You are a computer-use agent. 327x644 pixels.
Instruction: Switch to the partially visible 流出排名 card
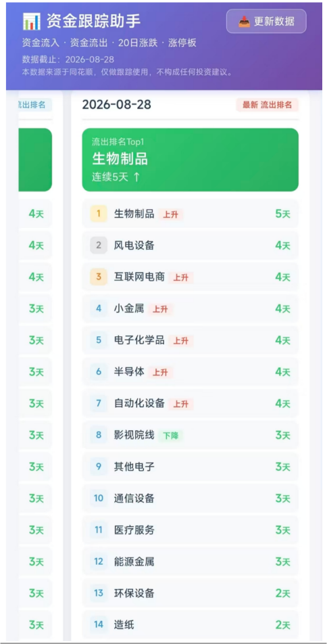click(x=35, y=105)
